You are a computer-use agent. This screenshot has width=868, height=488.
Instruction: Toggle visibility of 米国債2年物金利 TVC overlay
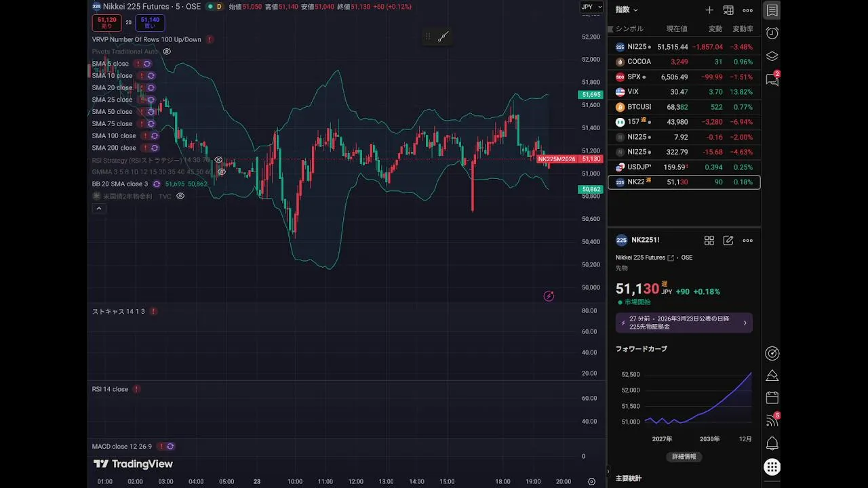point(180,197)
